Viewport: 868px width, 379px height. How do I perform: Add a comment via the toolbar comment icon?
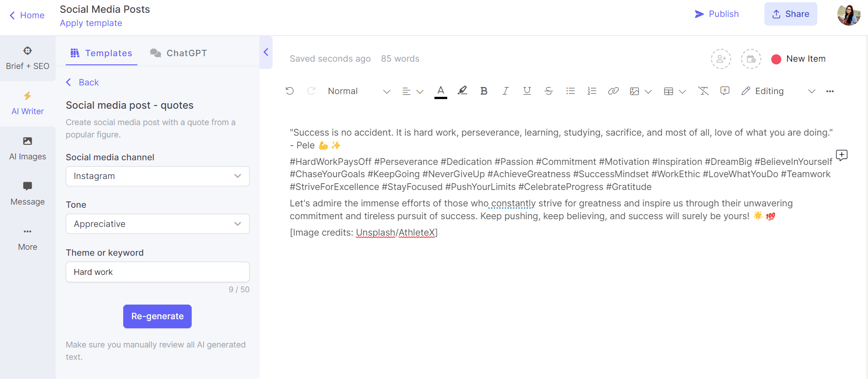725,91
